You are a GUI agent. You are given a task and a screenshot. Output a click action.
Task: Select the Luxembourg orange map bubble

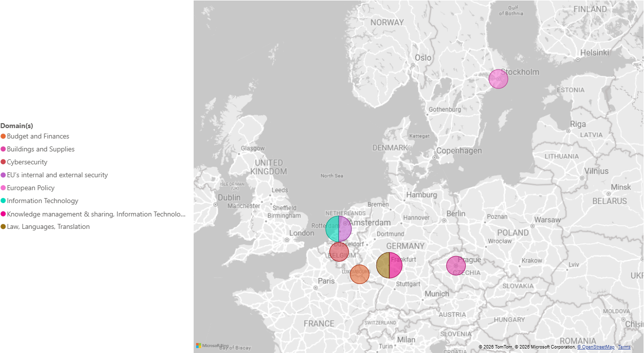[x=359, y=274]
